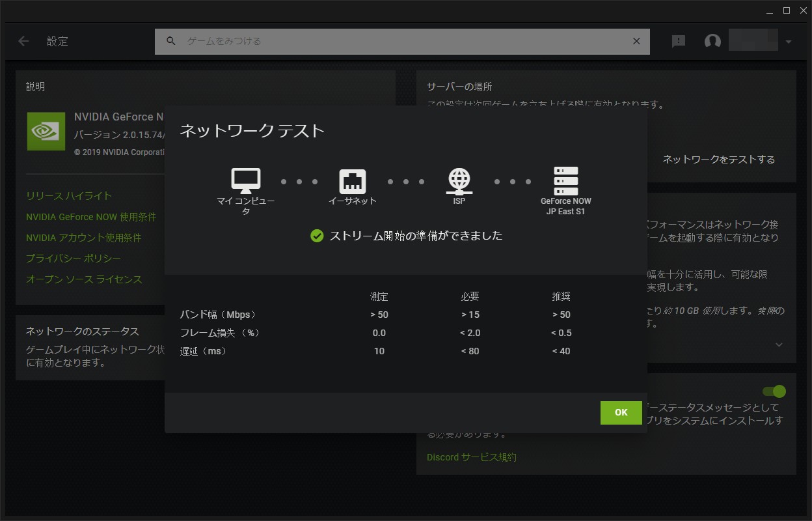This screenshot has height=521, width=812.
Task: Click the NVIDIA GeForce NOW logo
Action: tap(46, 131)
